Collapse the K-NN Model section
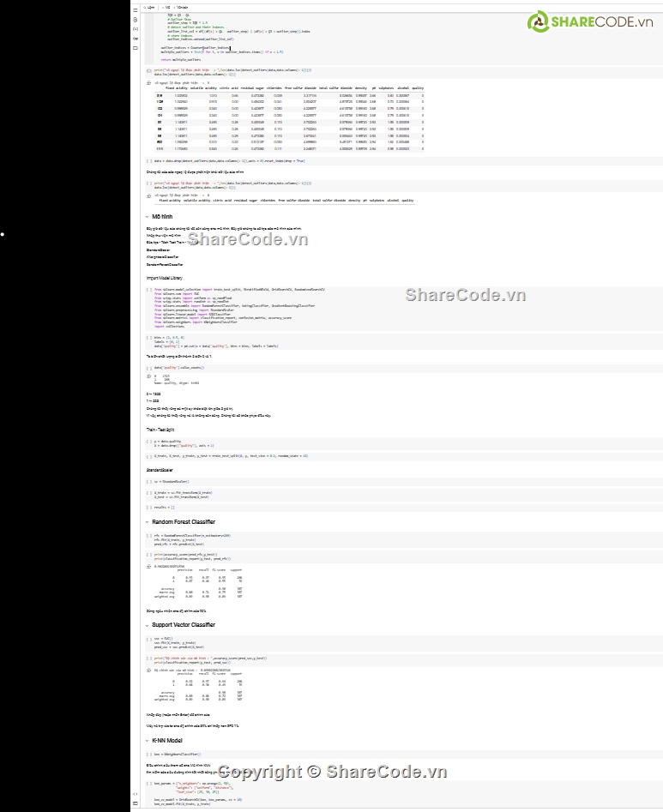 coord(146,740)
